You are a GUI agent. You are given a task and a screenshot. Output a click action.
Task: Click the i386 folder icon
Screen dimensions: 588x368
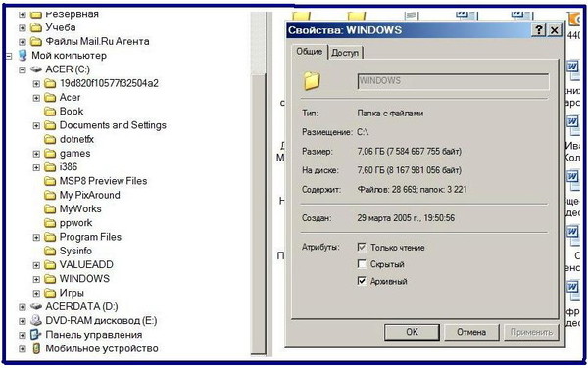pos(50,167)
